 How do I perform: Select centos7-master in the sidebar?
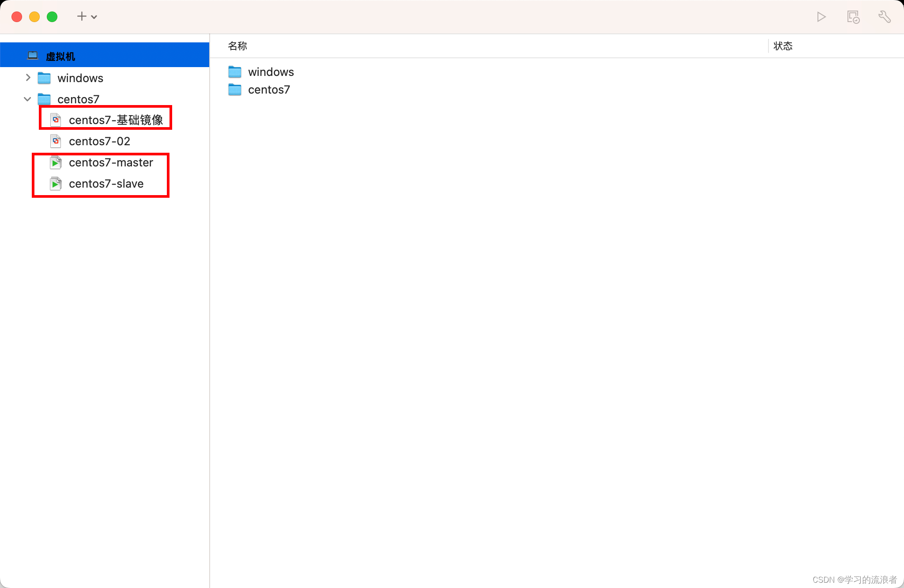[111, 163]
